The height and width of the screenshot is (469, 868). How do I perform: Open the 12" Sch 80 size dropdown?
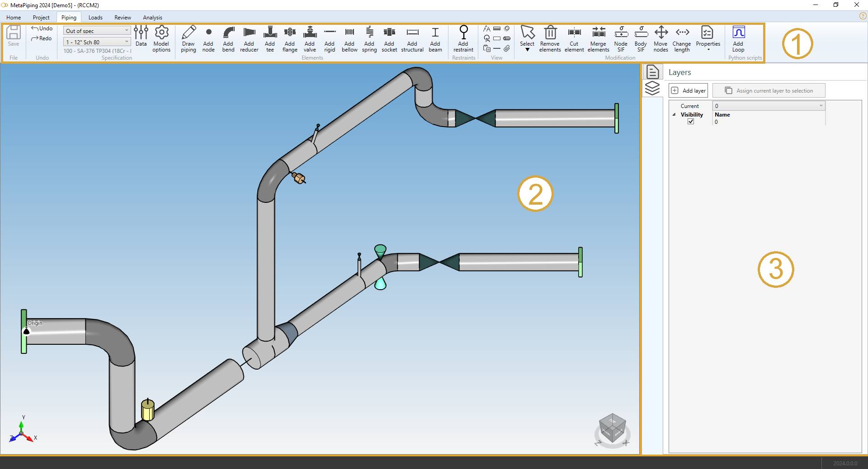click(x=97, y=42)
